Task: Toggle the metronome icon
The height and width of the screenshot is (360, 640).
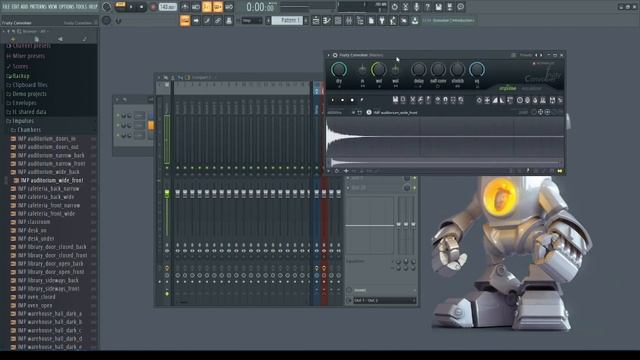Action: click(x=185, y=7)
